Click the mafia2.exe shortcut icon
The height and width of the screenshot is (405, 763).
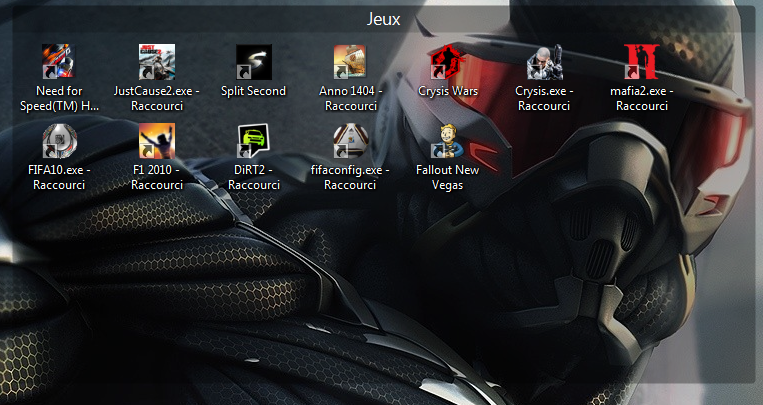[x=641, y=61]
